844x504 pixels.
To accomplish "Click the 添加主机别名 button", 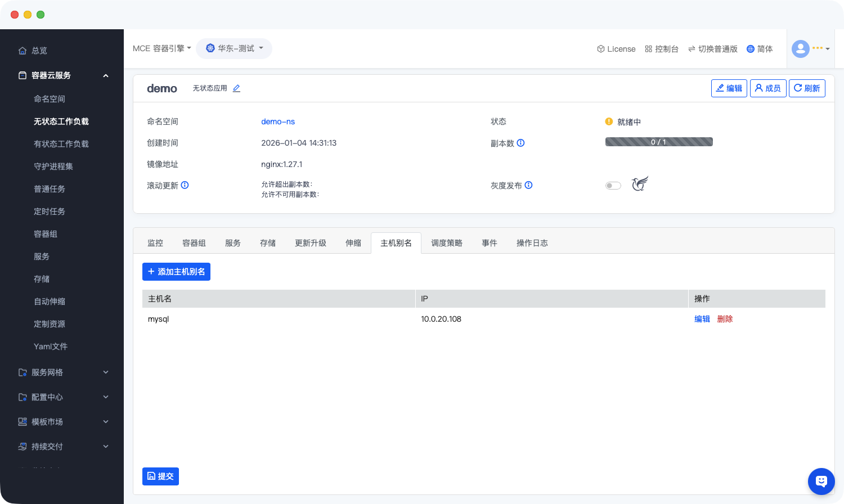I will click(176, 272).
